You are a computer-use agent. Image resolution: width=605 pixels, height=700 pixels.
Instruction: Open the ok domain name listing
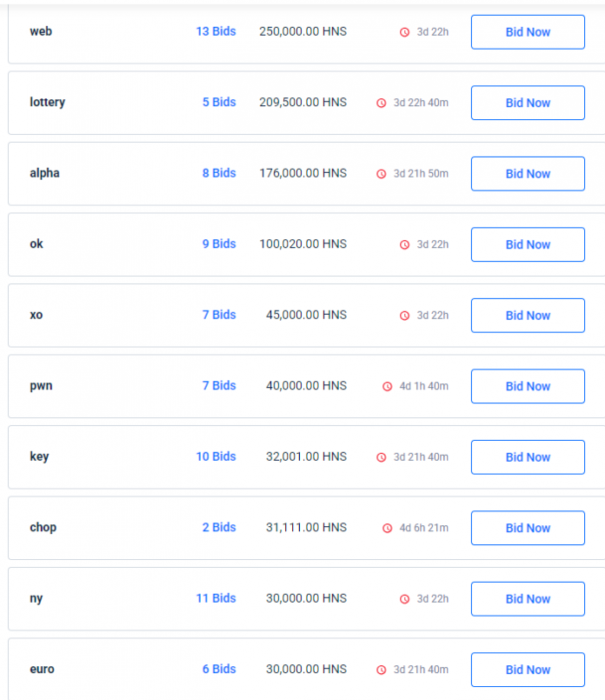(37, 243)
